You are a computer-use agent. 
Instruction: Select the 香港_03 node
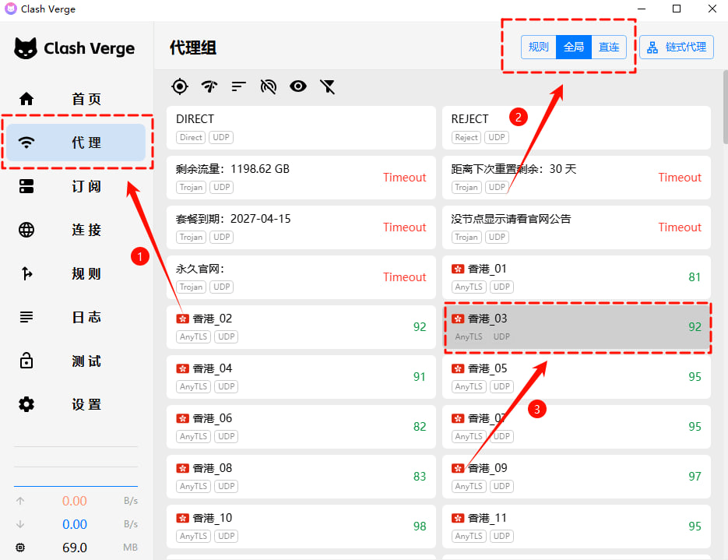pos(576,327)
